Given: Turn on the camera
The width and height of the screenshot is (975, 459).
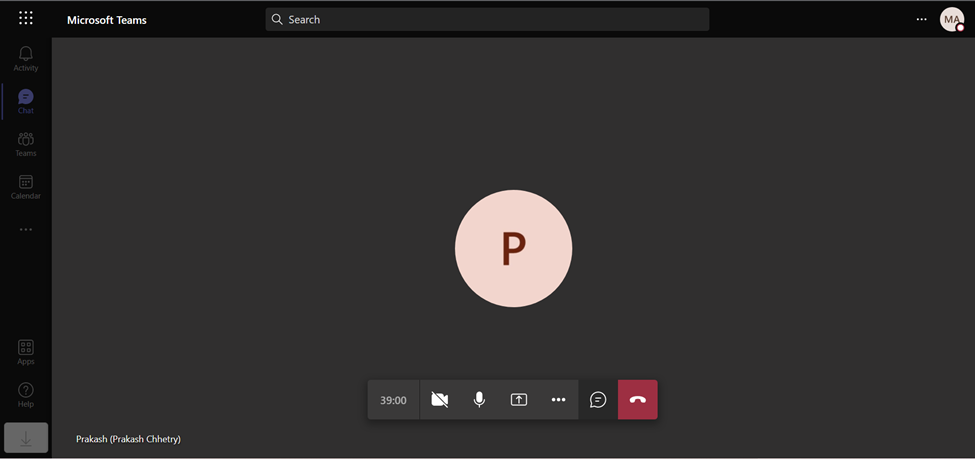Looking at the screenshot, I should click(440, 400).
